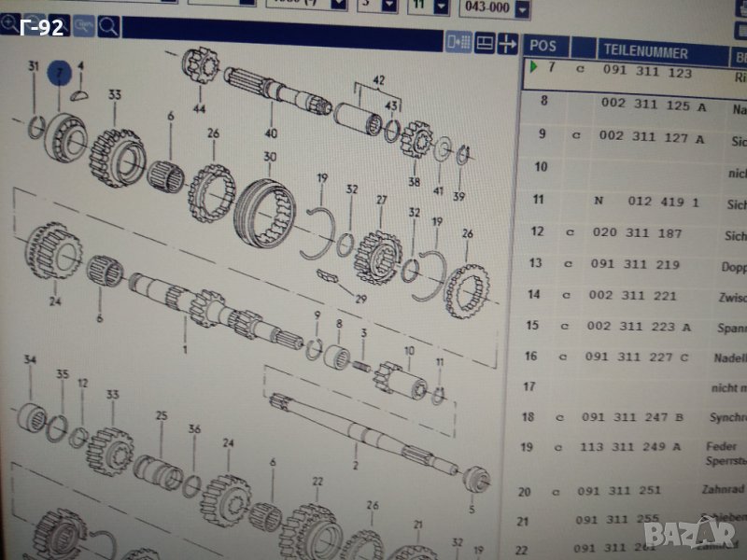Click the toolbar icon left of the search magnifier
Screen dimensions: 747x560
pos(84,26)
